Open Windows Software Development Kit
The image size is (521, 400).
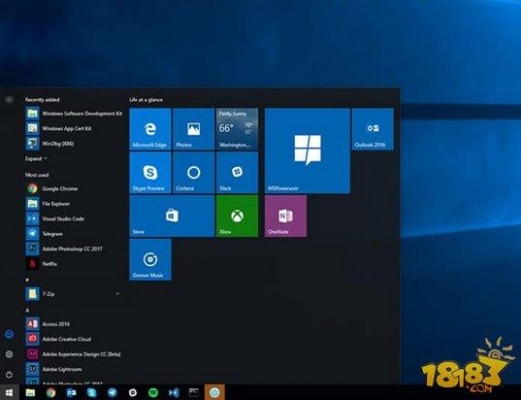pos(74,113)
